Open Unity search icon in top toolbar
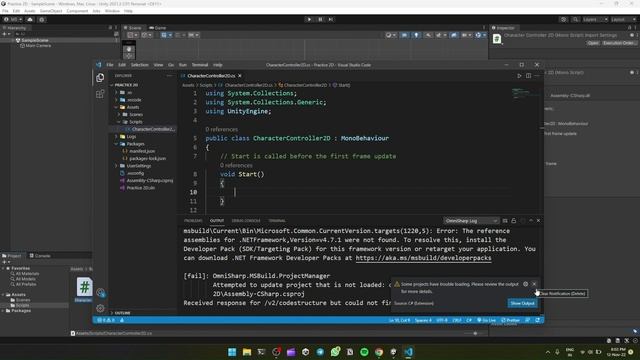The image size is (640, 360). [x=575, y=20]
